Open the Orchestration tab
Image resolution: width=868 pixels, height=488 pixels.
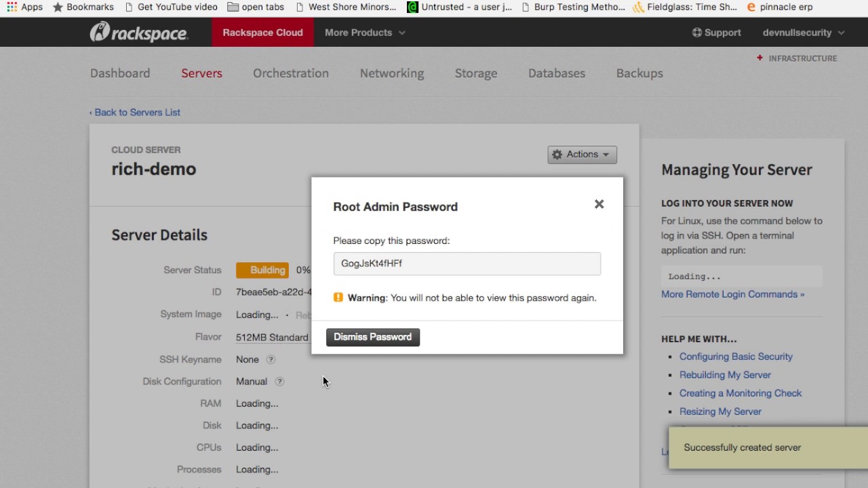[291, 73]
